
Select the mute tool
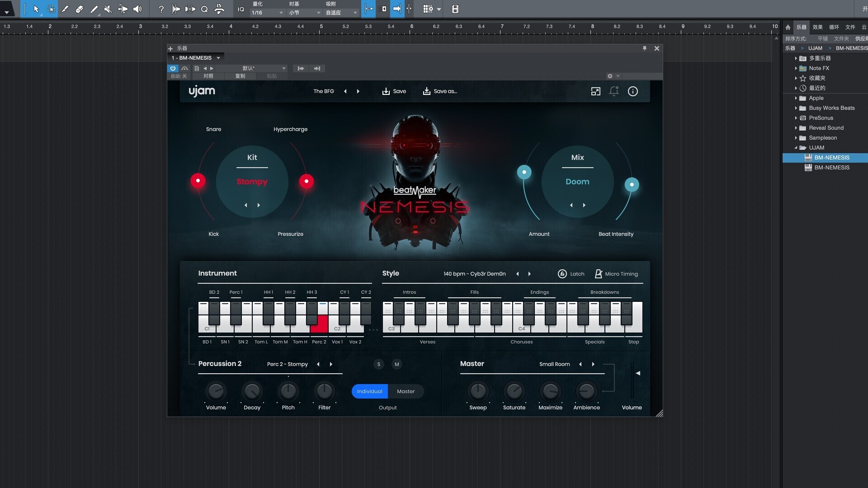pos(108,9)
